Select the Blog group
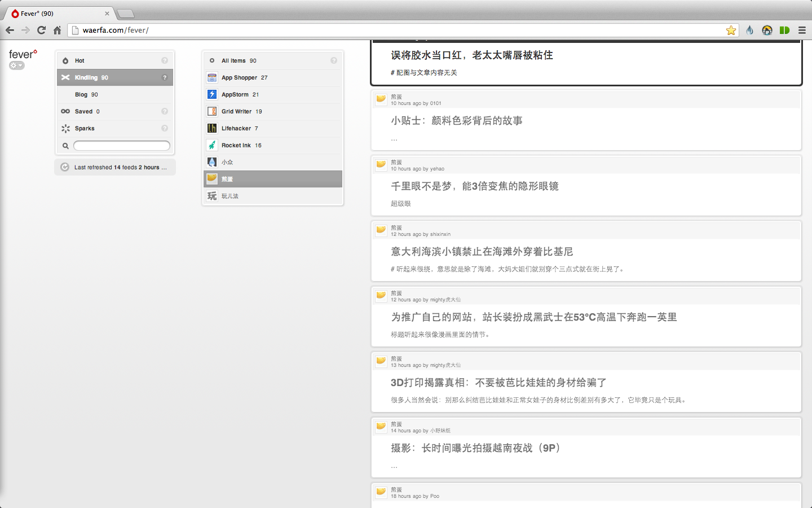Viewport: 812px width, 508px height. [115, 94]
